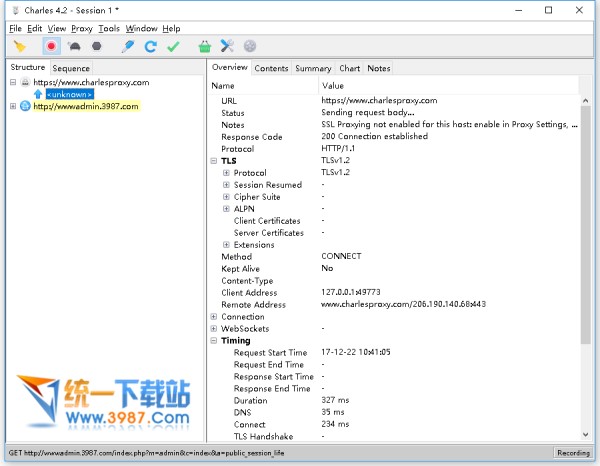Click the Charles app icon in the title bar
The width and height of the screenshot is (600, 466).
16,10
